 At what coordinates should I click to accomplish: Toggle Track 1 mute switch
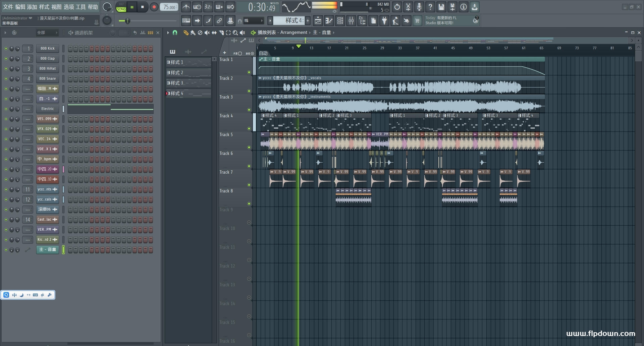click(x=249, y=72)
